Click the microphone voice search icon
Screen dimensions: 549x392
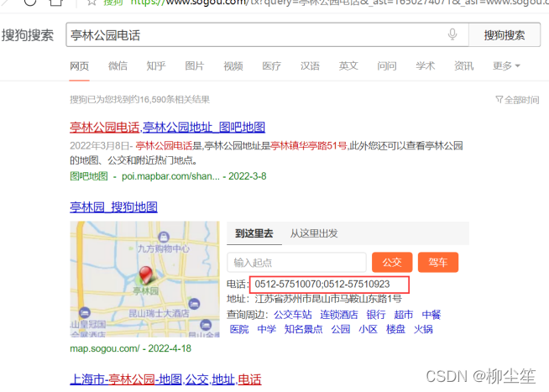[x=452, y=34]
